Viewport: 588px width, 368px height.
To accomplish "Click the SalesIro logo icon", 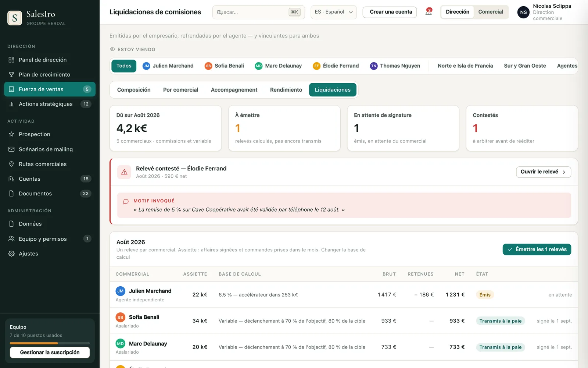I will 15,18.
